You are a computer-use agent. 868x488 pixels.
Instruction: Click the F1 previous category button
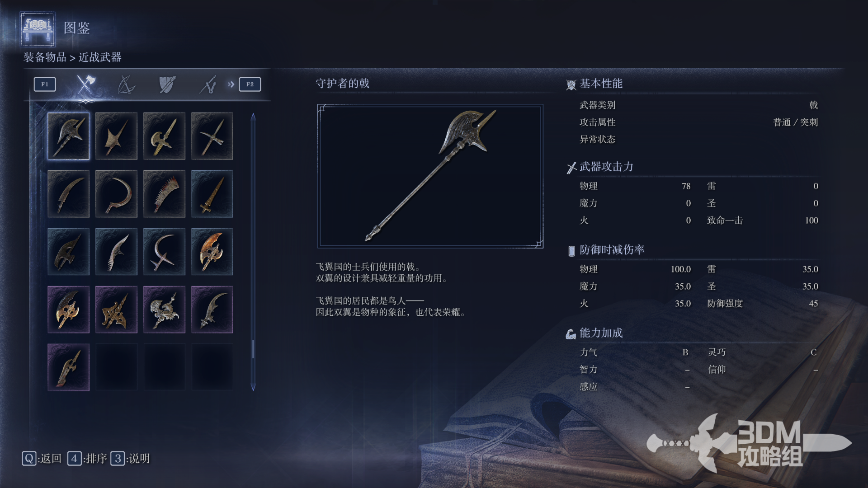45,84
